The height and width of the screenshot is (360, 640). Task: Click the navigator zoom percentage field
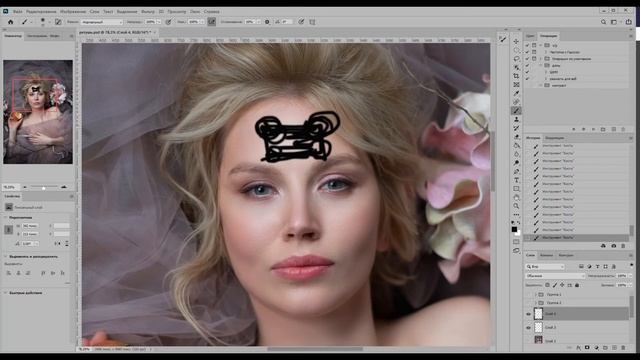(x=11, y=187)
